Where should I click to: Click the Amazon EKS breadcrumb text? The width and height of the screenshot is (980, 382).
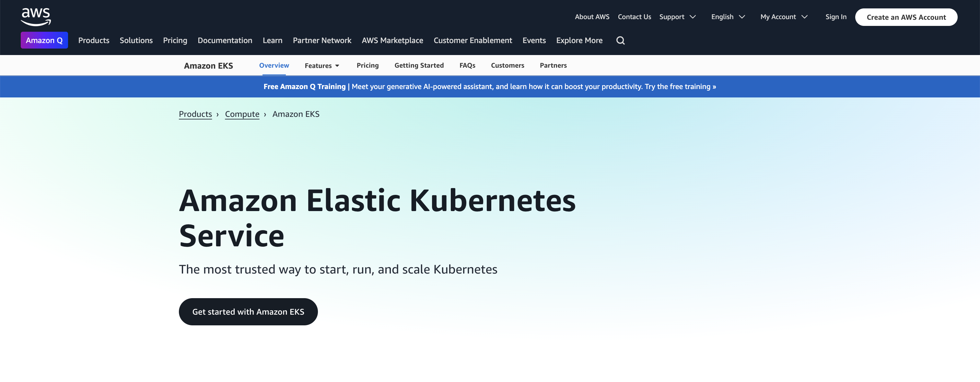tap(296, 114)
